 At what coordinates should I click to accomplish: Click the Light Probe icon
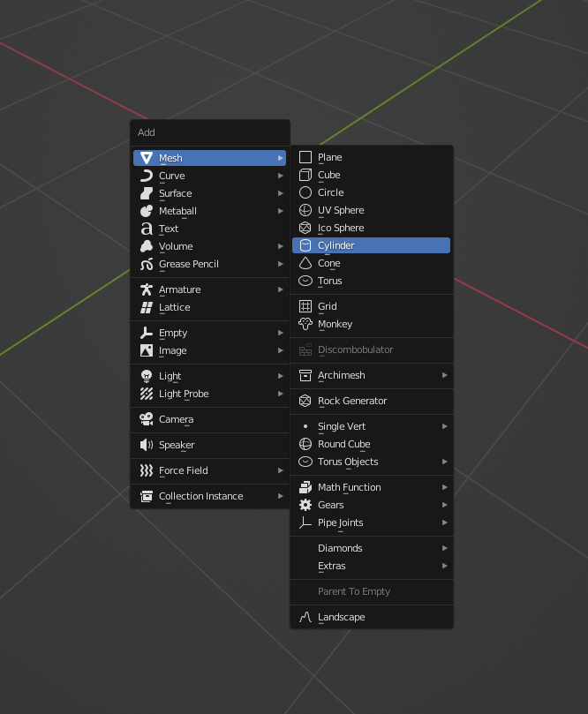point(147,394)
